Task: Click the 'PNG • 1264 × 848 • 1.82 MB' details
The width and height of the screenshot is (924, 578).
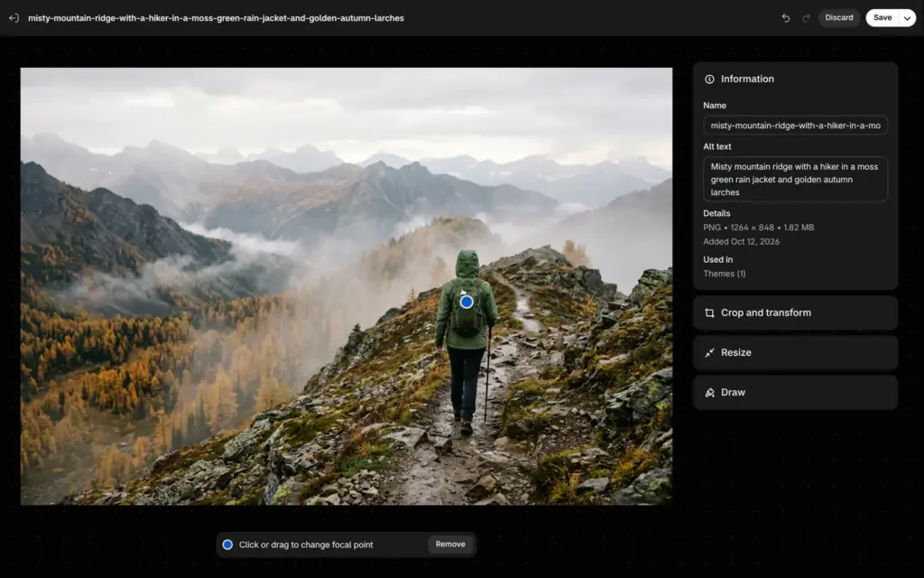Action: 758,228
